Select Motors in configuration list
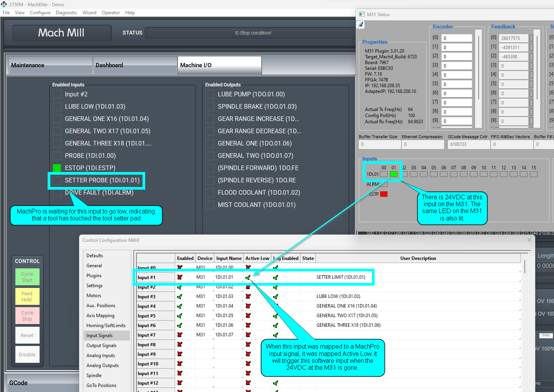Image resolution: width=554 pixels, height=392 pixels. coord(107,296)
